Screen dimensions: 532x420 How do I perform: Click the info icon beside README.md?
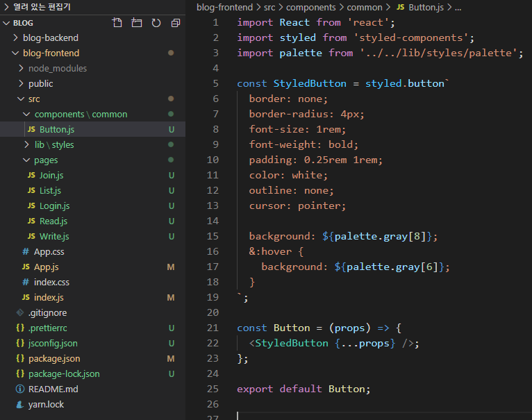coord(20,389)
